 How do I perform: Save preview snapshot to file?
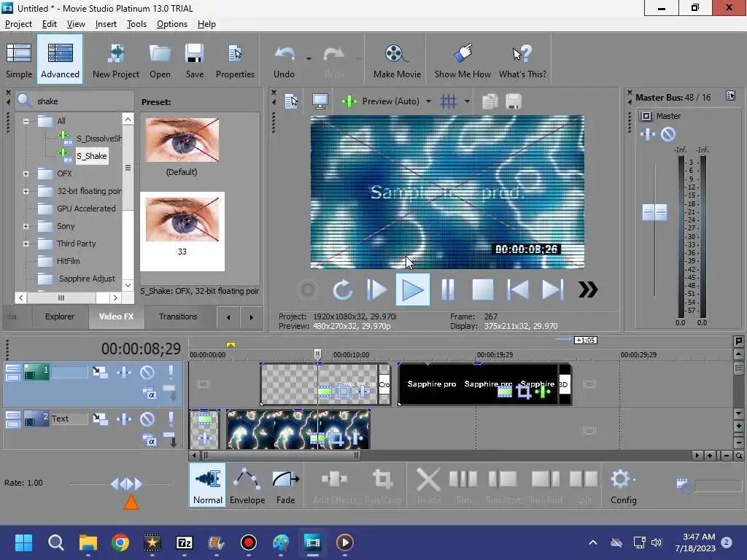pos(513,101)
